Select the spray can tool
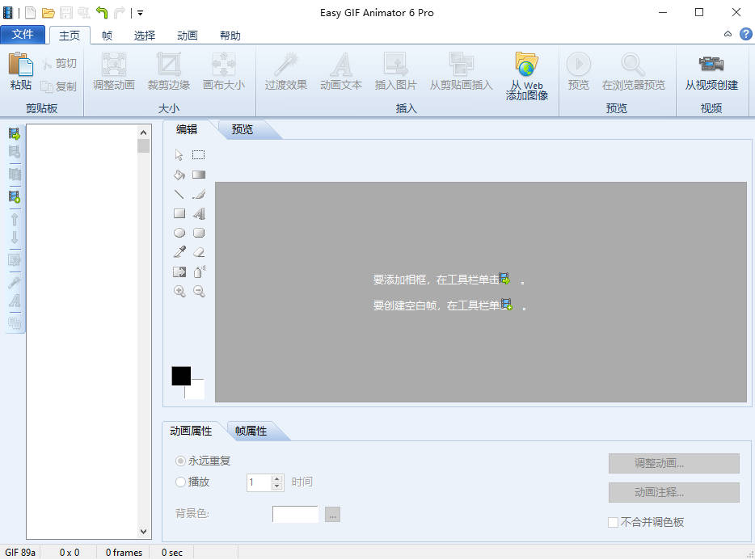Screen dimensions: 755x560 coord(199,272)
